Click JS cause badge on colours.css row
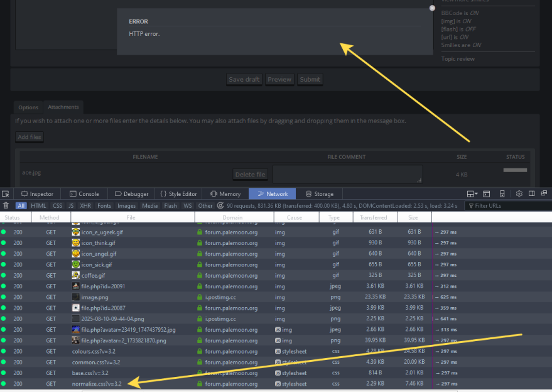 tap(278, 352)
